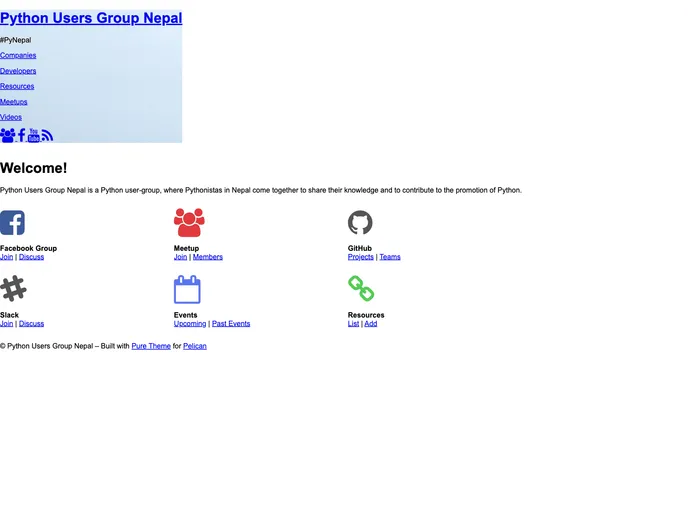Open Discuss under Facebook Group

coord(31,257)
